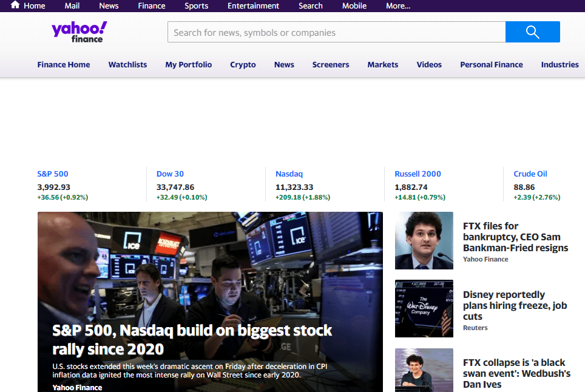This screenshot has height=392, width=585.
Task: Open News in the top purple bar
Action: point(109,6)
